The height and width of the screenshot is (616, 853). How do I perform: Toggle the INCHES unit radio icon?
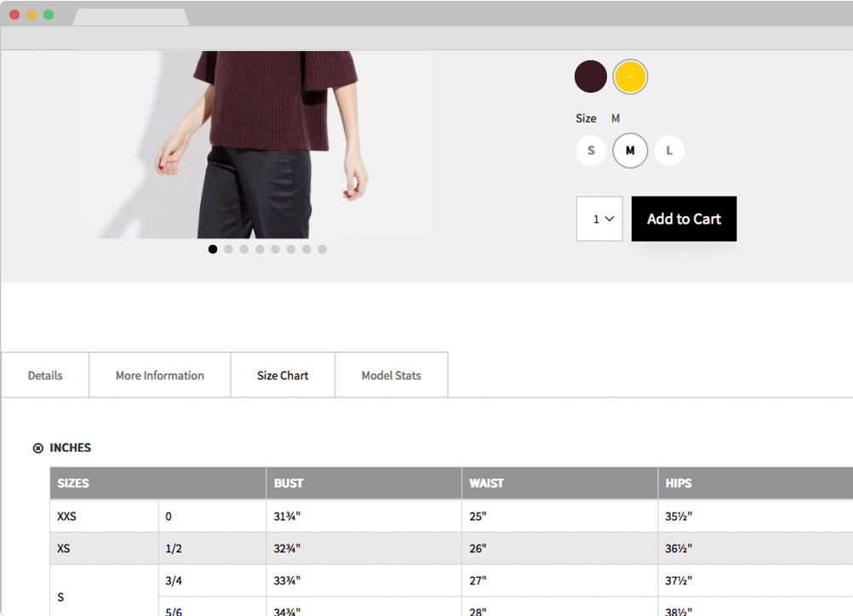[x=37, y=448]
